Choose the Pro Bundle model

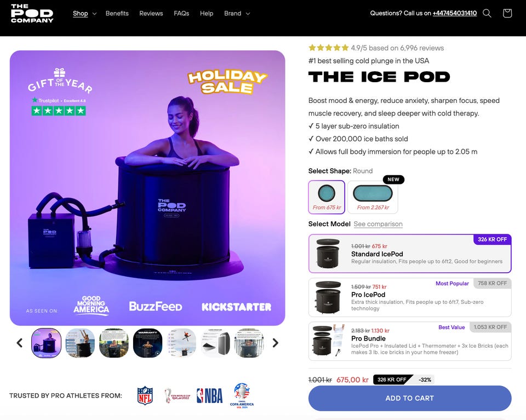point(410,341)
